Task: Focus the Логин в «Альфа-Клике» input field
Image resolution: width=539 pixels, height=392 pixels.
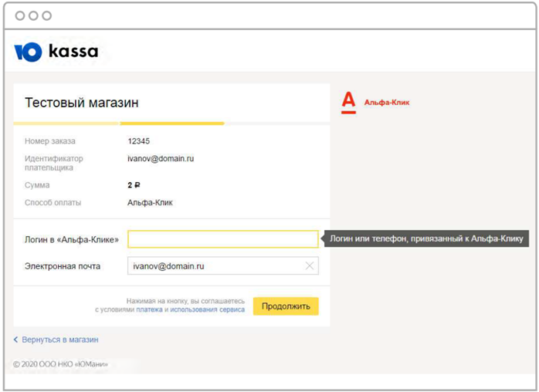Action: click(x=222, y=239)
